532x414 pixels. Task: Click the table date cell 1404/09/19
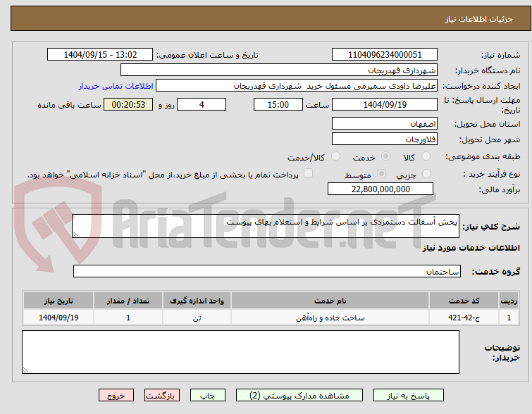[x=58, y=318]
